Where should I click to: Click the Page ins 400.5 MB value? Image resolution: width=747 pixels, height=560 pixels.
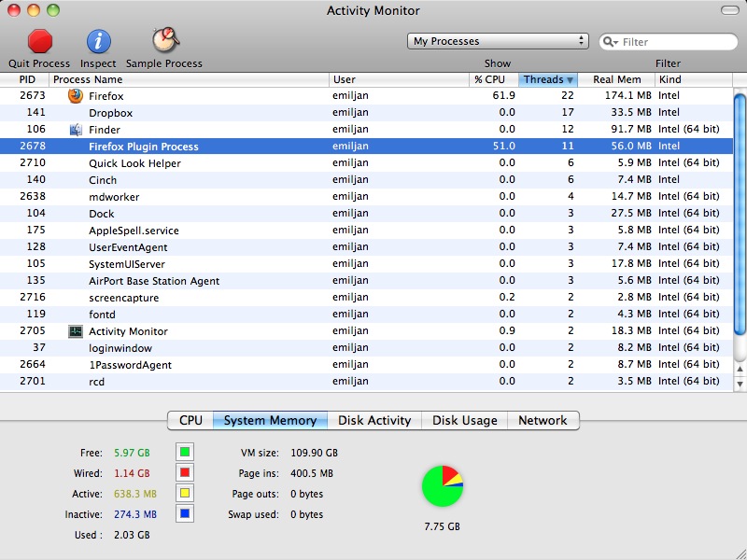(x=312, y=473)
